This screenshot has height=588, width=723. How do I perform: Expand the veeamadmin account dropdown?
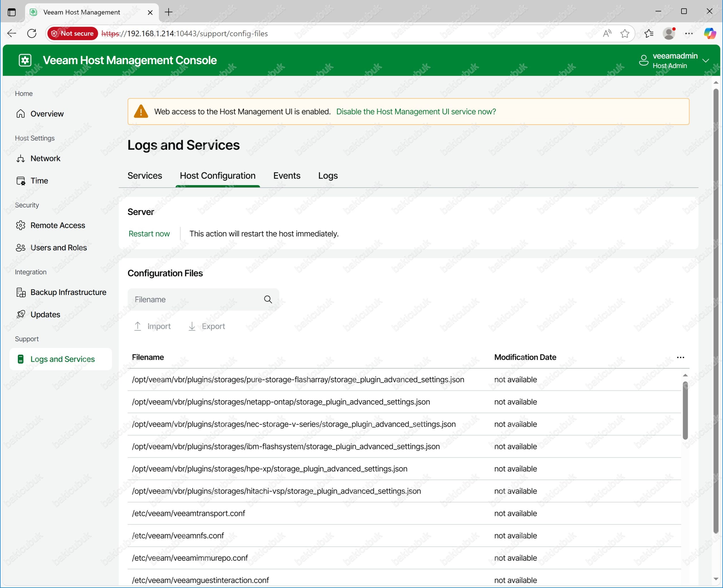coord(706,60)
